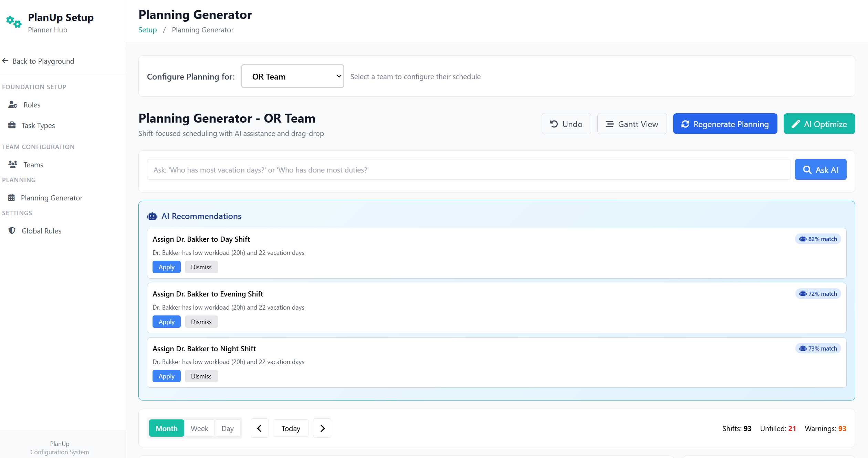Keep Month view enabled
Viewport: 868px width, 458px height.
(x=166, y=428)
